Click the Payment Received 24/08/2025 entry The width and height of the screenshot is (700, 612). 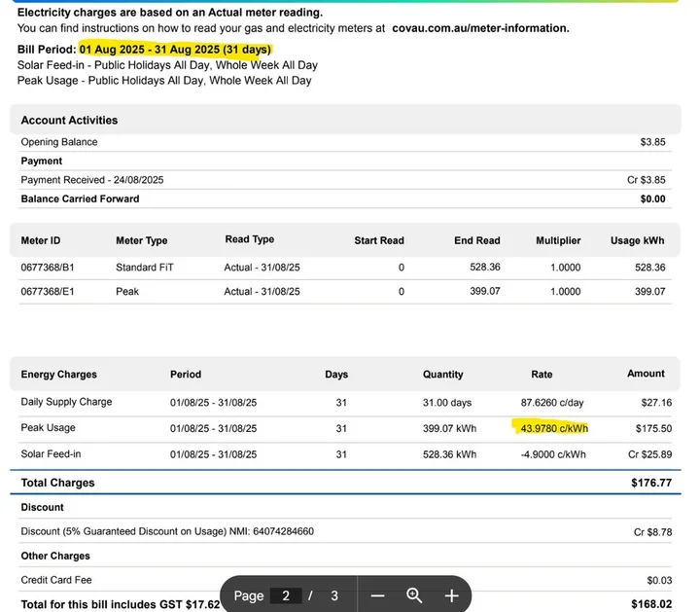click(x=92, y=180)
